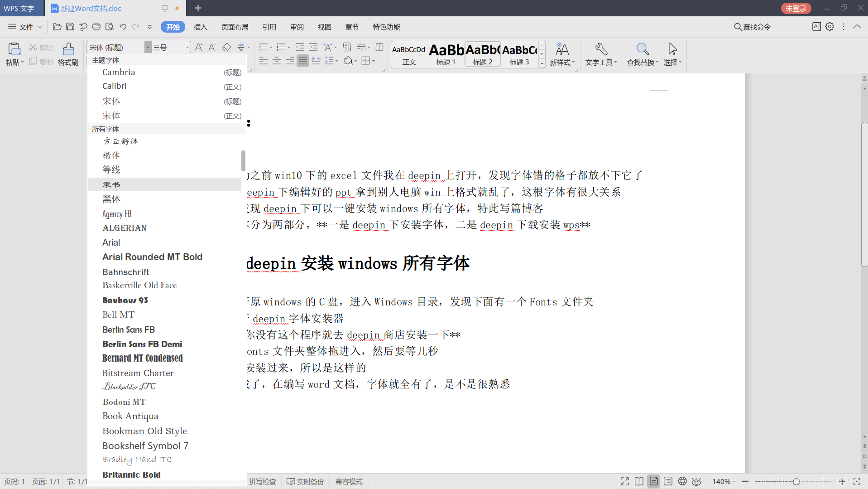Open the font name dropdown arrow

148,47
